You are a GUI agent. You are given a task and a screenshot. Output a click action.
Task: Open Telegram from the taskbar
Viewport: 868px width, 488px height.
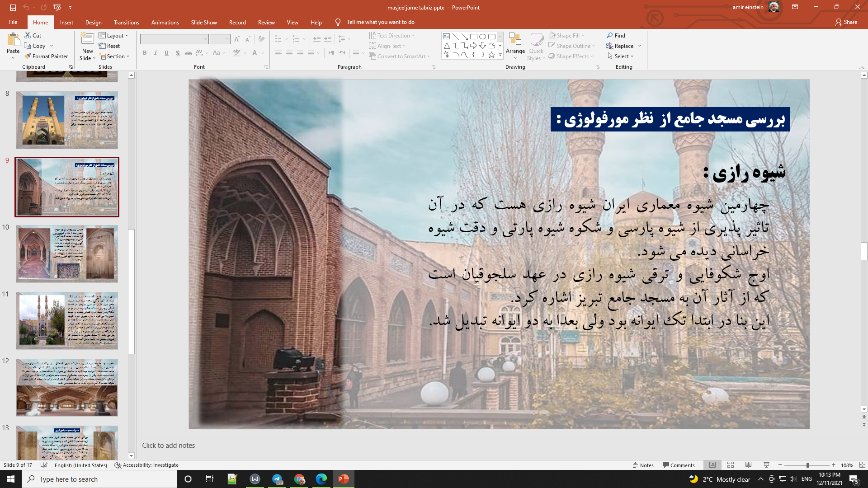tap(277, 479)
